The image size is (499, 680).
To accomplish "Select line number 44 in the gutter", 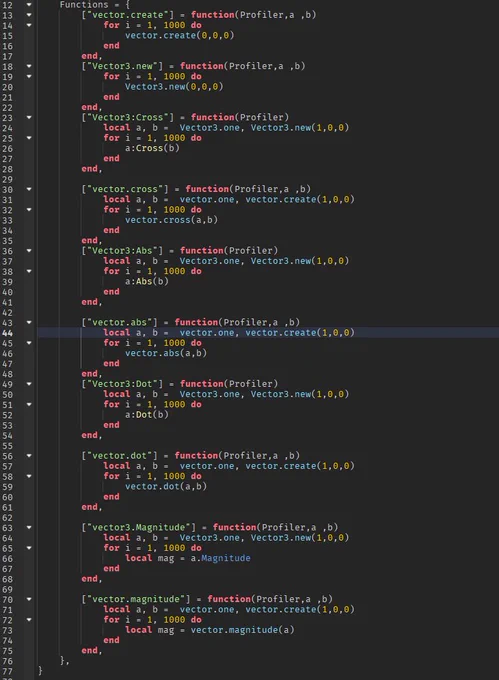I will (7, 333).
